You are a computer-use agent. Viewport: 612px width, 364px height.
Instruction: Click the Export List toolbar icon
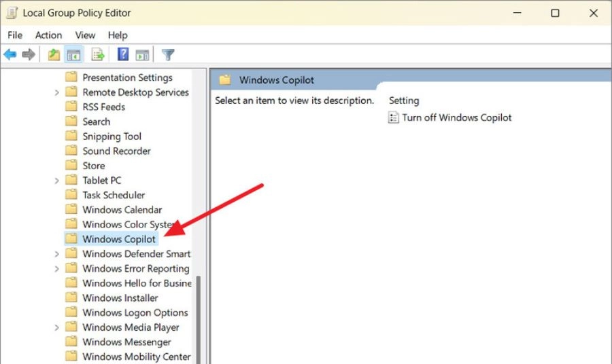point(97,54)
